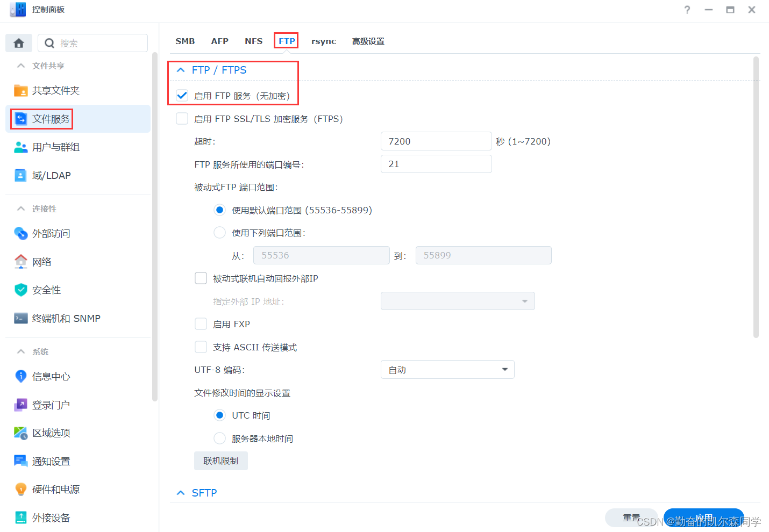Check 启用 FXP option
769x532 pixels.
(201, 323)
